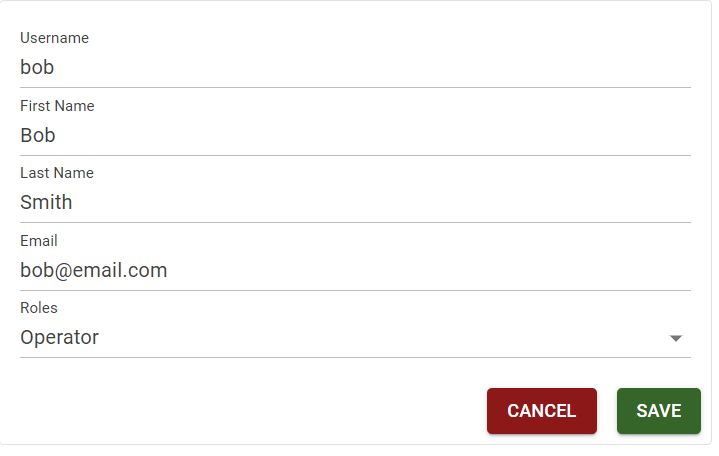Place cursor in the text Smith
This screenshot has height=456, width=719.
(46, 202)
